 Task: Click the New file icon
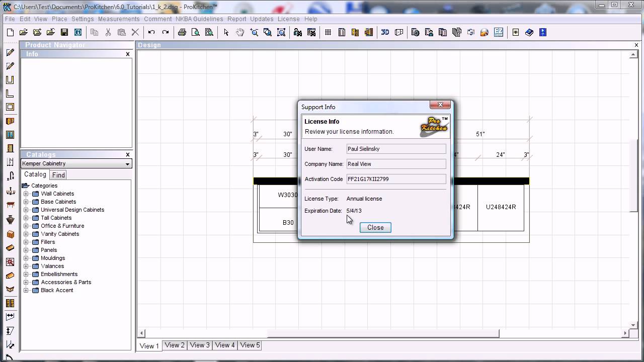[x=10, y=32]
